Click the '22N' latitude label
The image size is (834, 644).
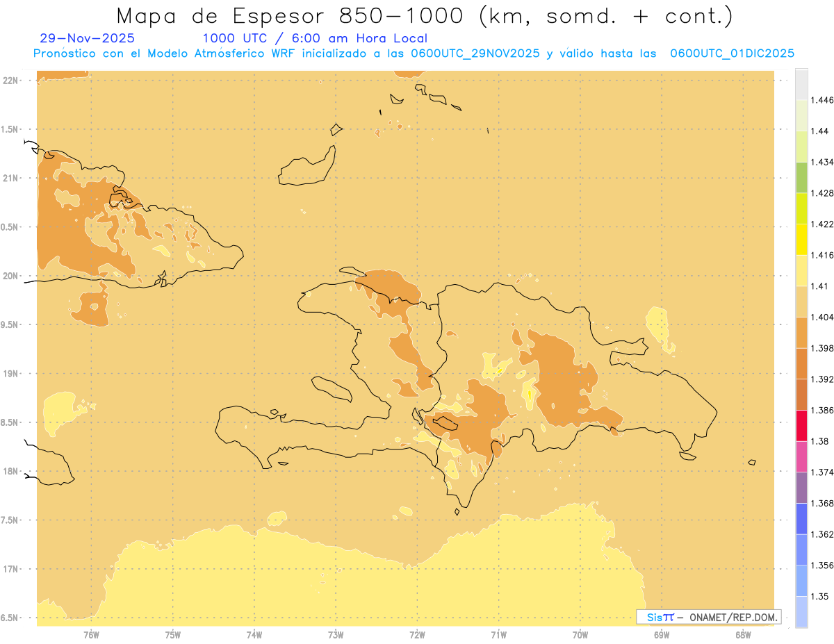tap(10, 81)
